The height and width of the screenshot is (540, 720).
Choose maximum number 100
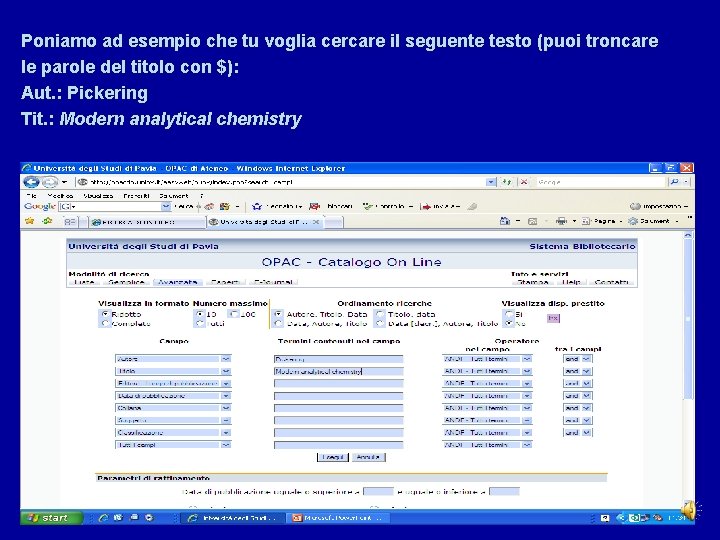pyautogui.click(x=233, y=314)
